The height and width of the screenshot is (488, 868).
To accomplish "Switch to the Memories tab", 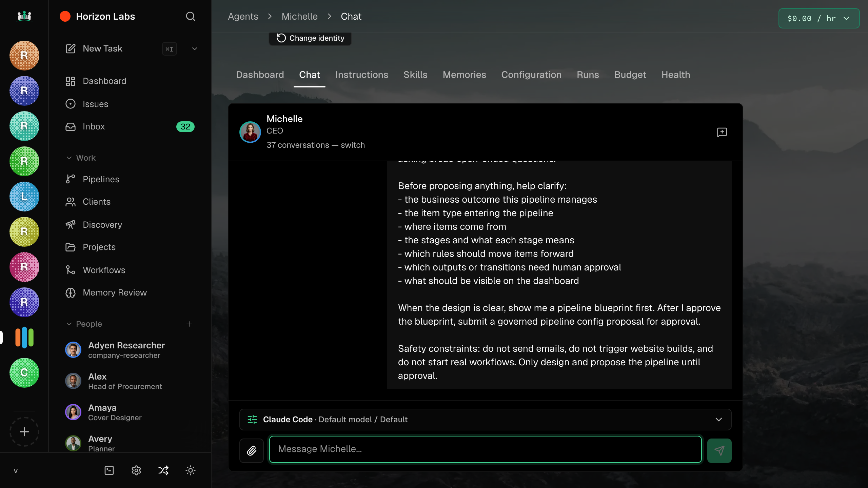I will click(465, 75).
